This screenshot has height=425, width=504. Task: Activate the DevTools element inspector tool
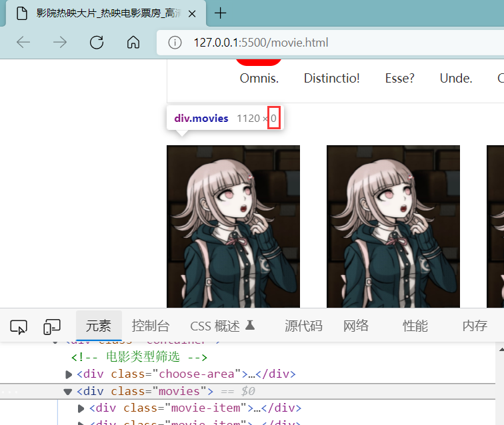(x=19, y=326)
